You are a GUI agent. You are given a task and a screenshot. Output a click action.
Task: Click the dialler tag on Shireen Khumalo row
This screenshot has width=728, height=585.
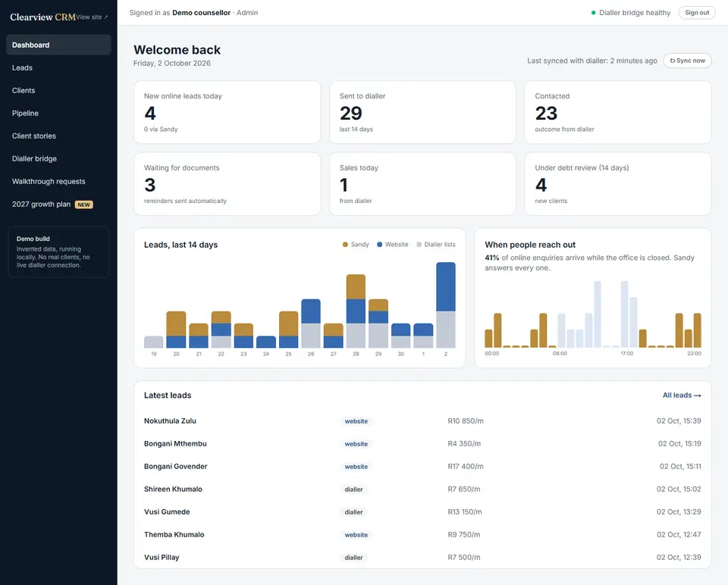tap(354, 490)
